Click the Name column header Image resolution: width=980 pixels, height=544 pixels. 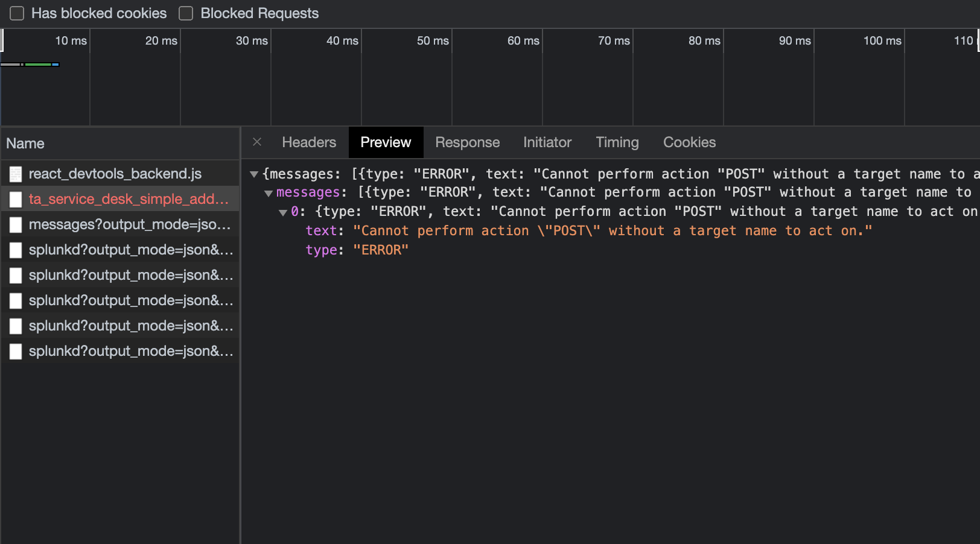tap(25, 143)
